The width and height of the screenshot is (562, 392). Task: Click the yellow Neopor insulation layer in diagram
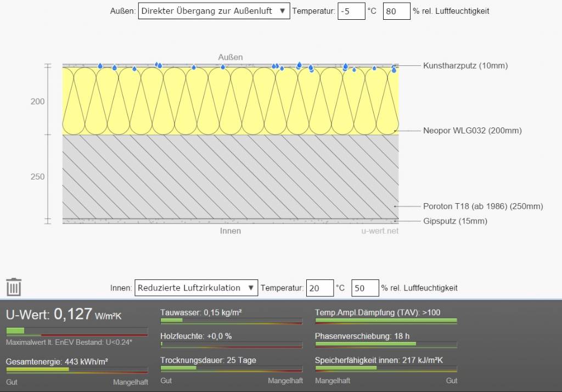(x=231, y=102)
